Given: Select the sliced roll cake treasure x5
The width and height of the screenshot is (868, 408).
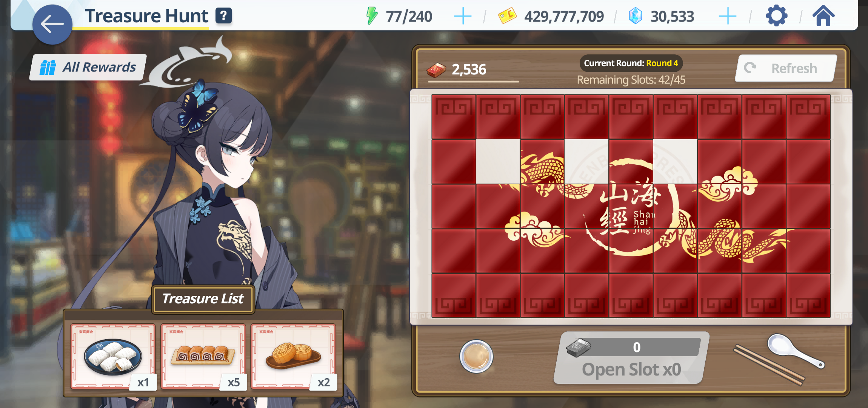Looking at the screenshot, I should coord(203,356).
